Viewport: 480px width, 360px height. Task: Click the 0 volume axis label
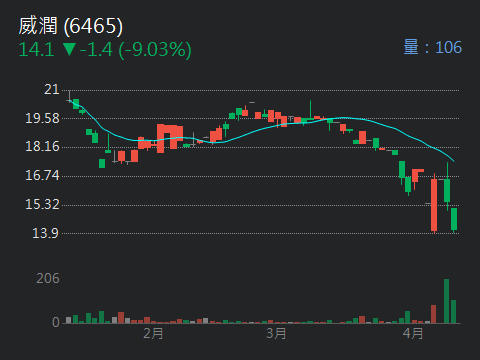tap(56, 322)
